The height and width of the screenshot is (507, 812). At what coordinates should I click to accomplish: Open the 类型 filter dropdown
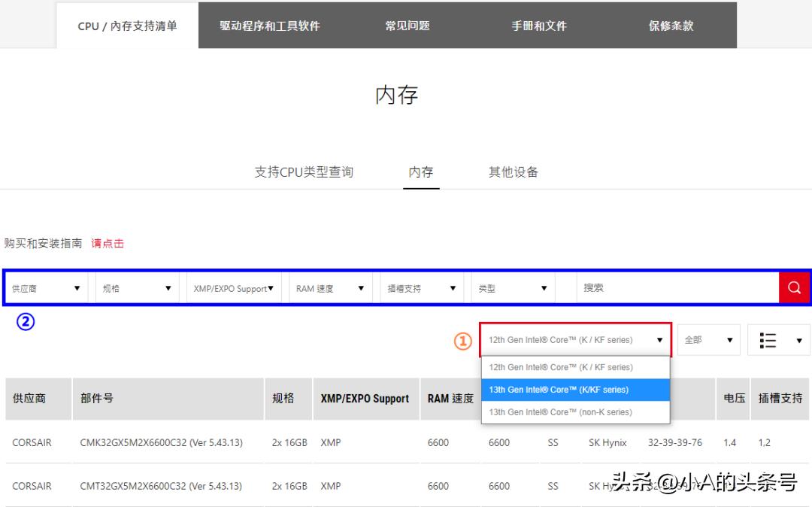click(513, 287)
